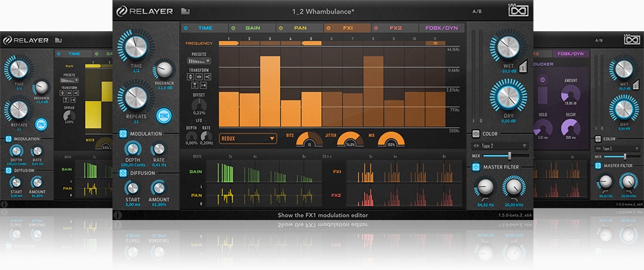
Task: Click the preset name 1_2 Whambulance
Action: click(323, 11)
